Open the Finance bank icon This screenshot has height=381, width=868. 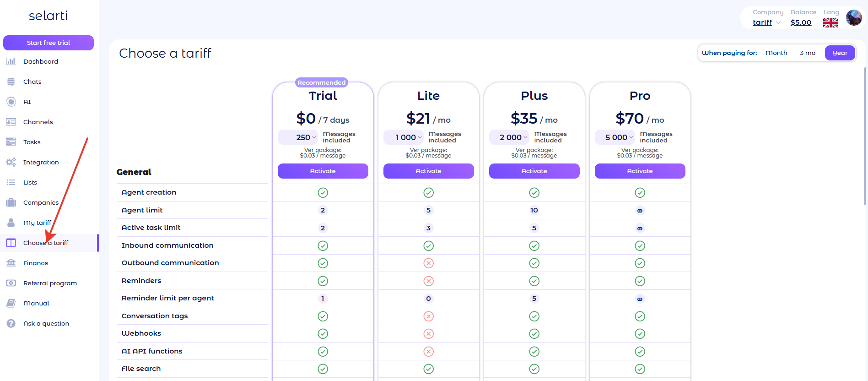pyautogui.click(x=11, y=263)
